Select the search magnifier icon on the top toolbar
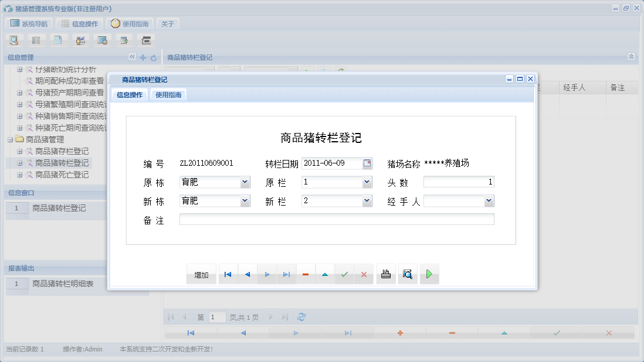The image size is (644, 362). pyautogui.click(x=13, y=40)
